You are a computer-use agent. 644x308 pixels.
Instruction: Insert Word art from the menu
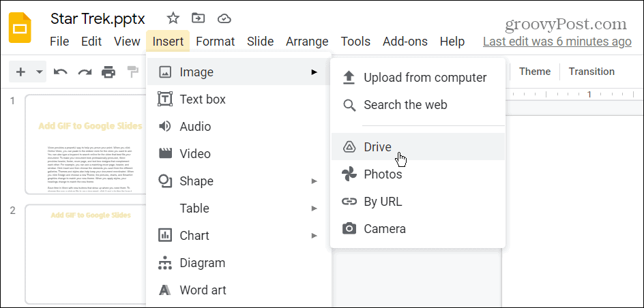238,290
